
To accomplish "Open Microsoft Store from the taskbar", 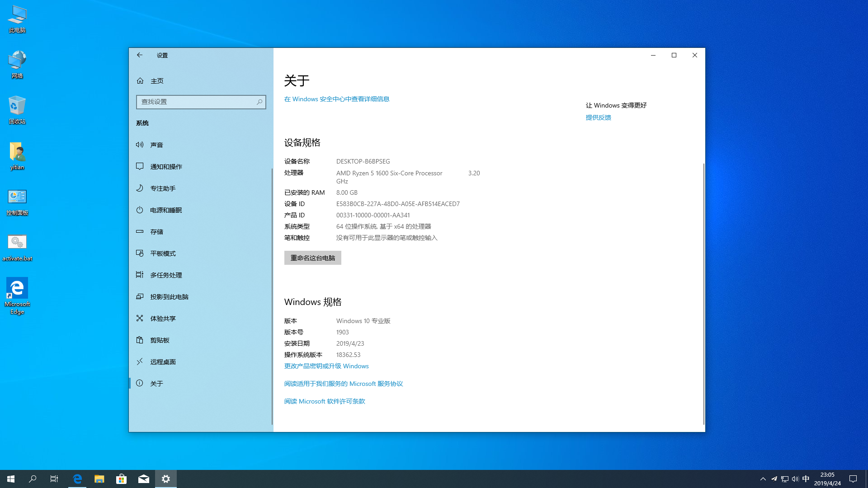I will 122,479.
